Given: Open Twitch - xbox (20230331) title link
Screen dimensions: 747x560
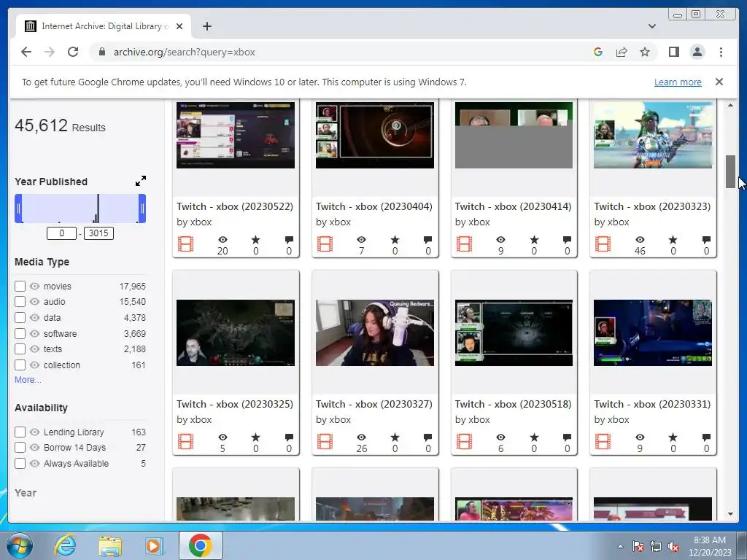Looking at the screenshot, I should click(652, 404).
